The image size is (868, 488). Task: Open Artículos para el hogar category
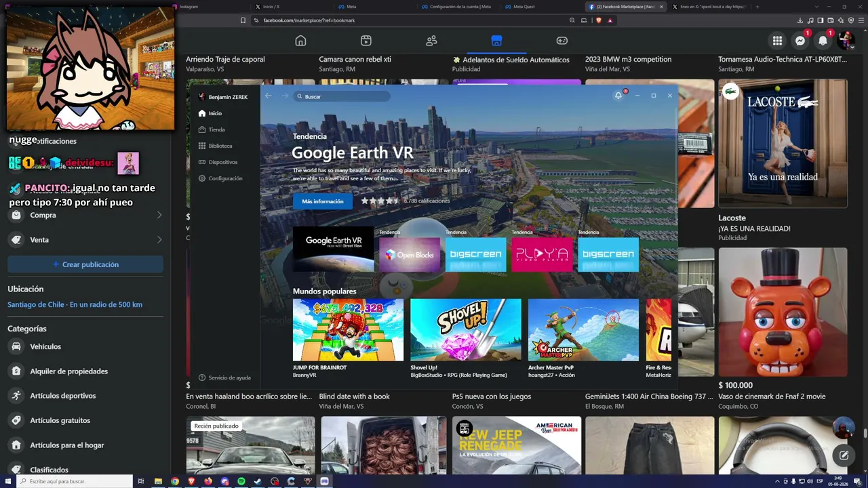coord(85,445)
